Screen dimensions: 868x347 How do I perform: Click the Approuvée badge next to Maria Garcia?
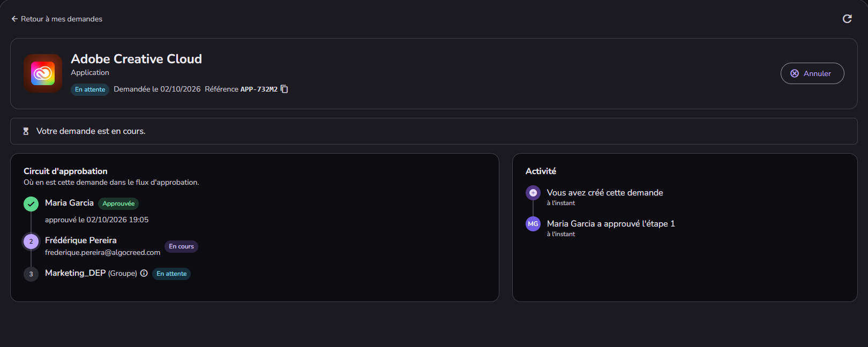click(118, 203)
